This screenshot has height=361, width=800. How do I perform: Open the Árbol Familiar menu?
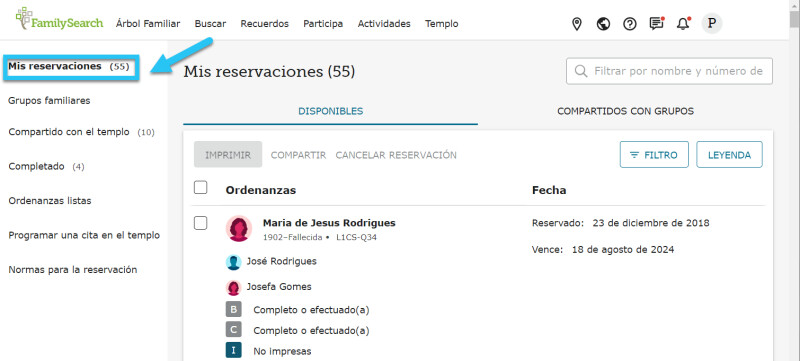pyautogui.click(x=148, y=23)
